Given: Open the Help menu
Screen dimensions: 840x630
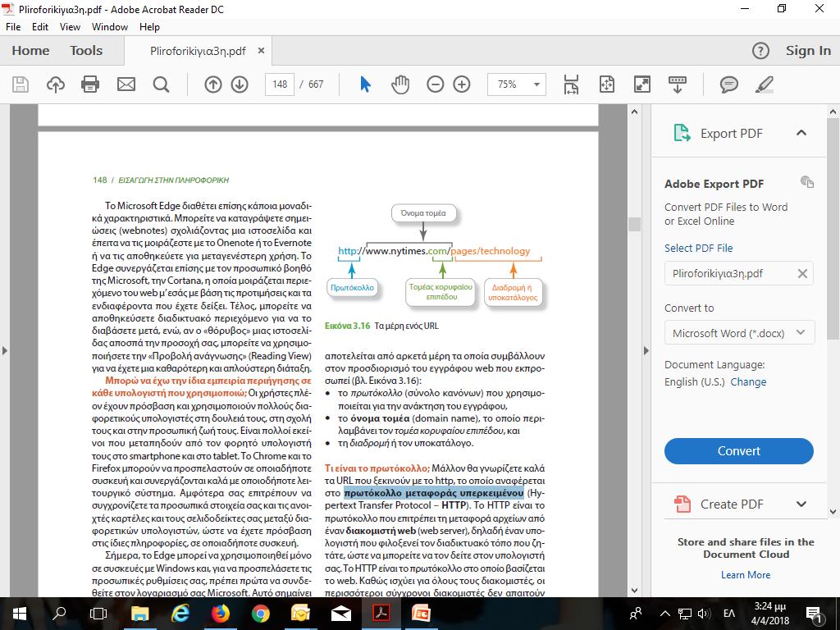Looking at the screenshot, I should click(149, 27).
